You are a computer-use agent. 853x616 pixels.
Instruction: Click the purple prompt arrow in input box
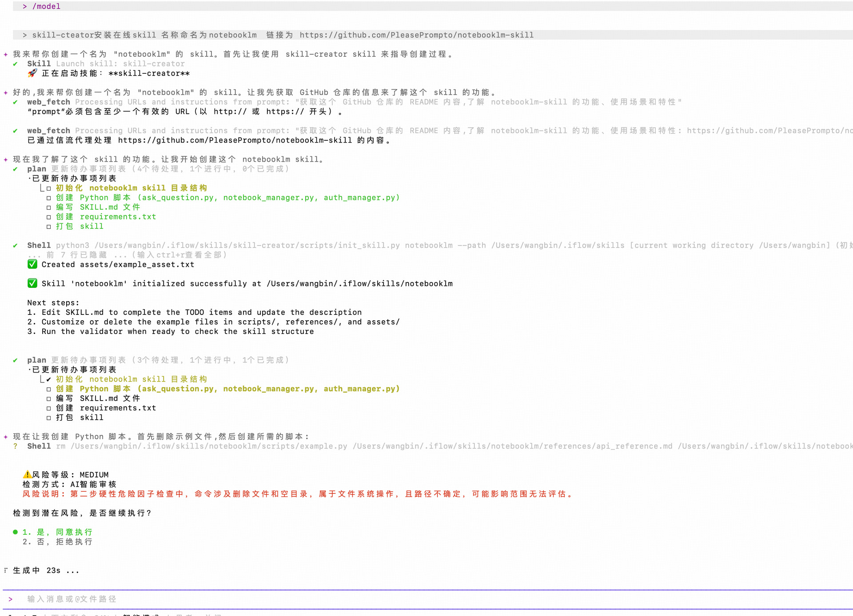[x=10, y=599]
